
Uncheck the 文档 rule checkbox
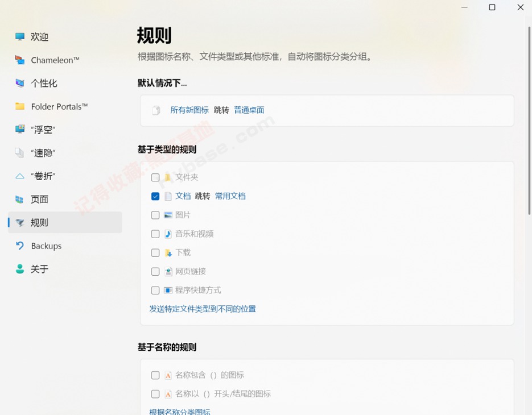(155, 196)
